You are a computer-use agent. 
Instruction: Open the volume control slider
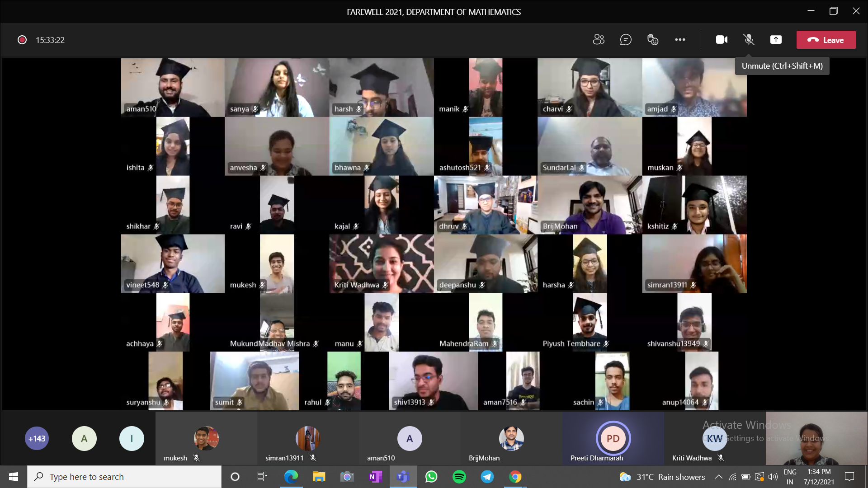pyautogui.click(x=773, y=477)
